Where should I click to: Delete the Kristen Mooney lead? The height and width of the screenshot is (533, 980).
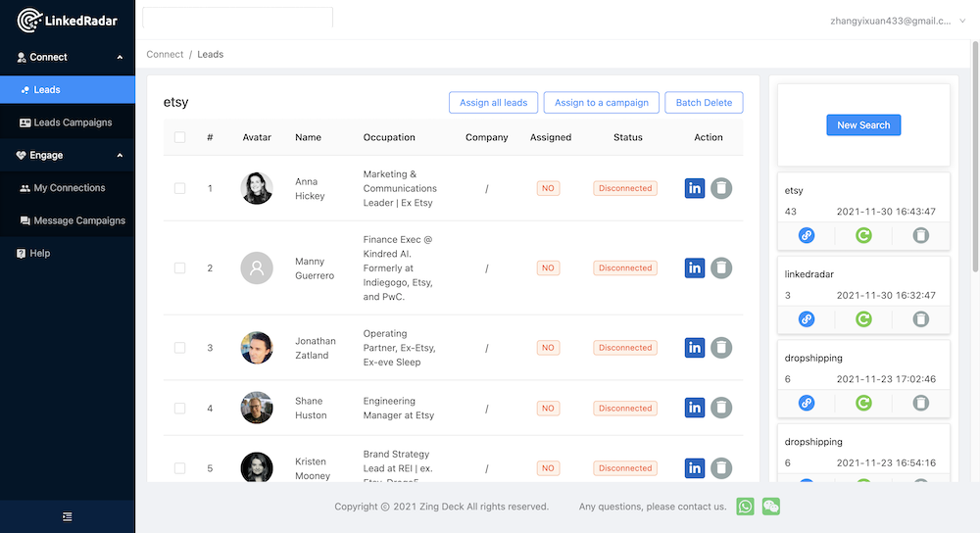(x=721, y=468)
